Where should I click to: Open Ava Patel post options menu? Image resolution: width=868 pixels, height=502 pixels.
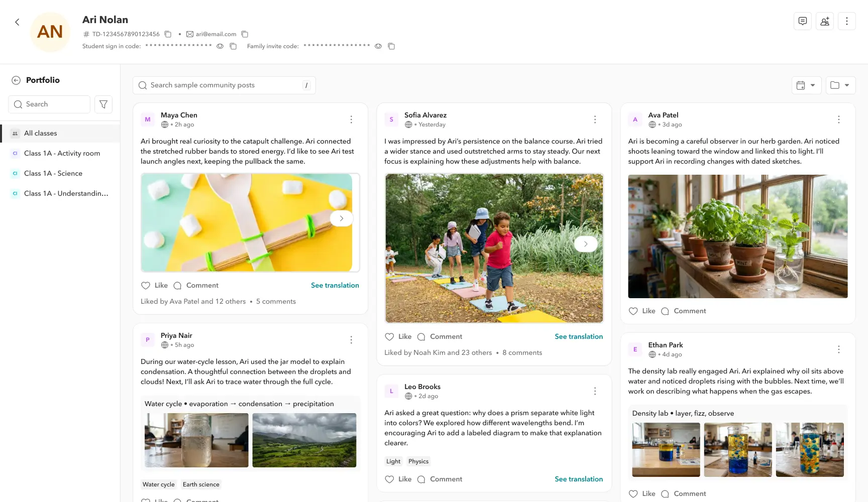[838, 119]
